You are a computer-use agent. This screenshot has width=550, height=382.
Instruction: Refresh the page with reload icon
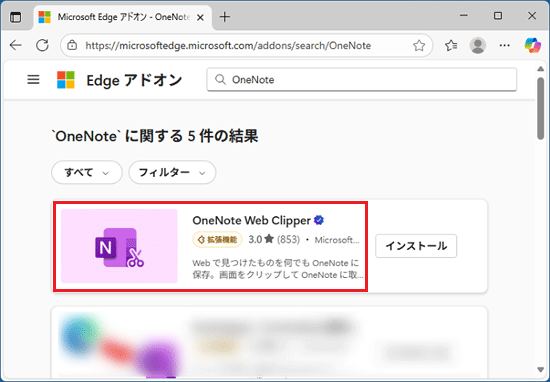point(42,45)
